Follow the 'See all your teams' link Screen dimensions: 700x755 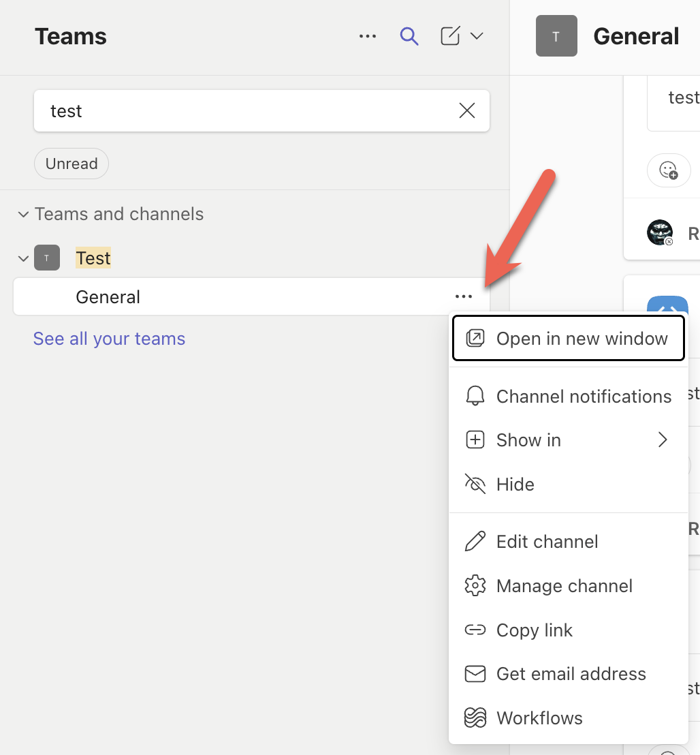[109, 339]
